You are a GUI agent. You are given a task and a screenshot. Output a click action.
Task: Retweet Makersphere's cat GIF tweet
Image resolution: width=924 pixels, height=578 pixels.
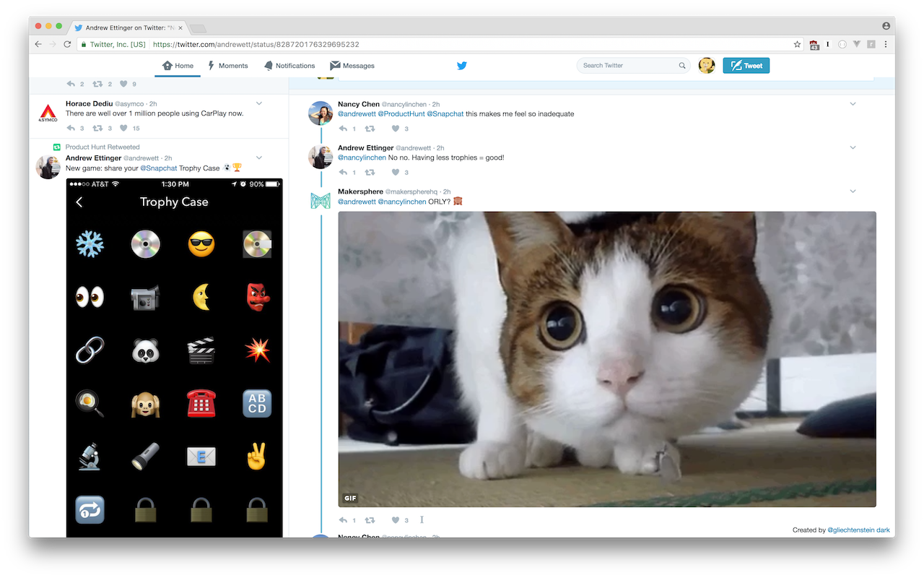[x=370, y=520]
